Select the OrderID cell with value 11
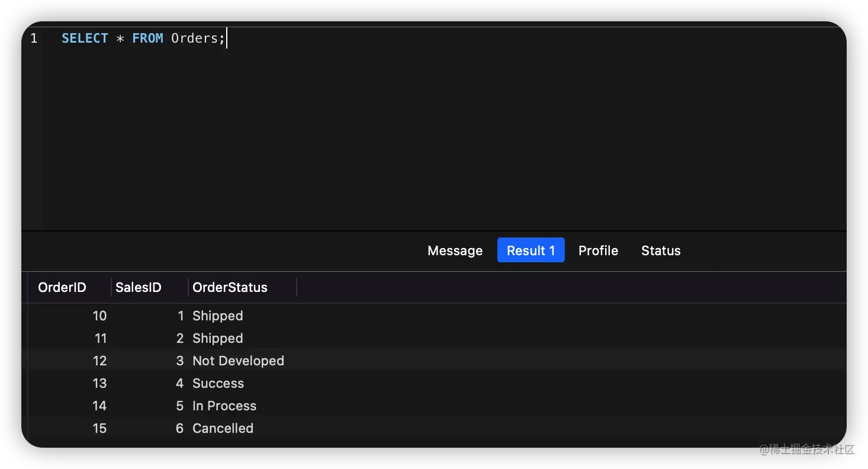This screenshot has height=469, width=868. coord(70,338)
